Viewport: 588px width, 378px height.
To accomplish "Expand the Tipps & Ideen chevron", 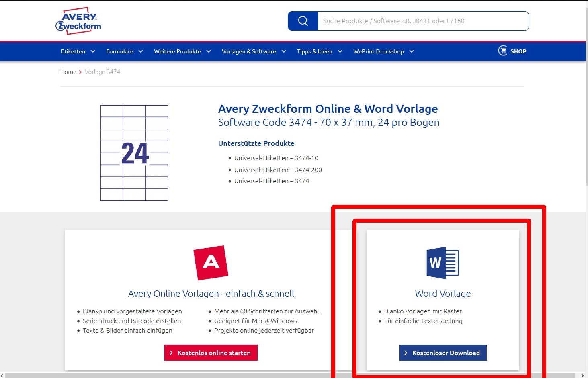I will 340,51.
